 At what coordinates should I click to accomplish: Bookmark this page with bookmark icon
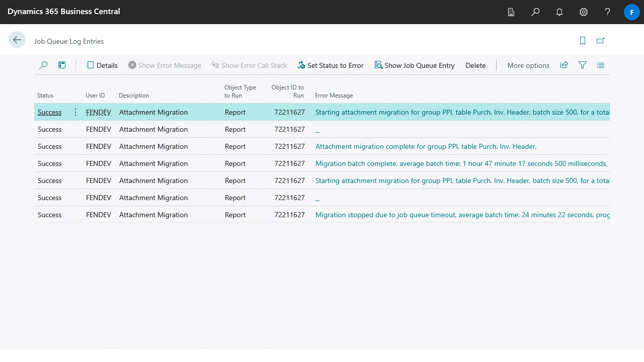point(583,41)
